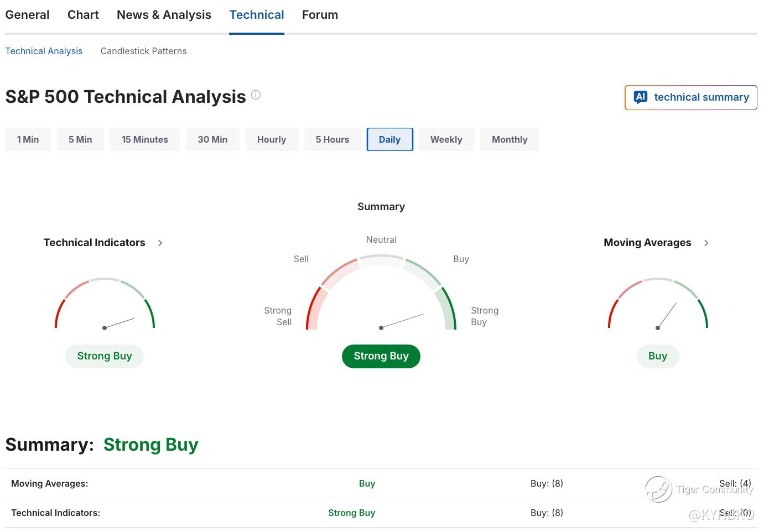Click the S&P 500 Technical Analysis title
Viewport: 769px width, 532px height.
click(x=126, y=97)
